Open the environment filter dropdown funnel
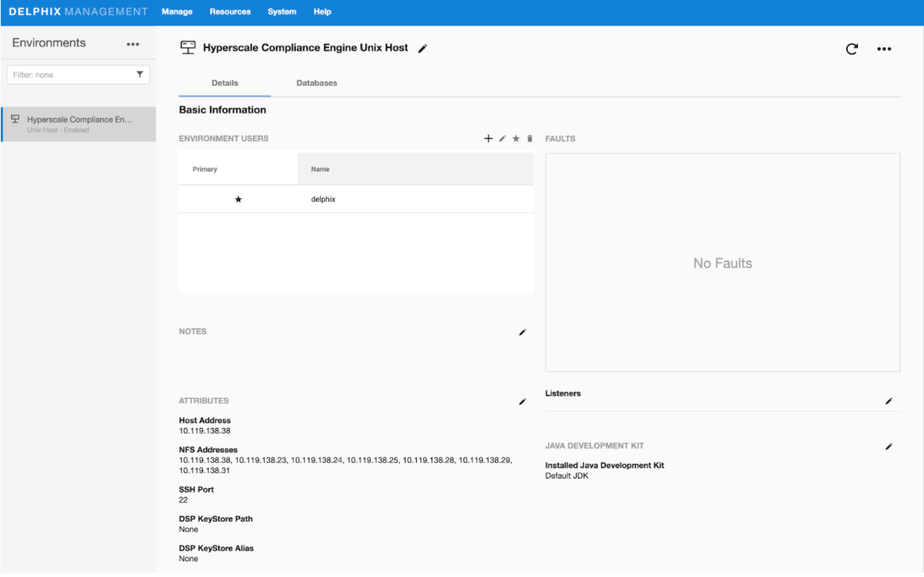 point(139,75)
